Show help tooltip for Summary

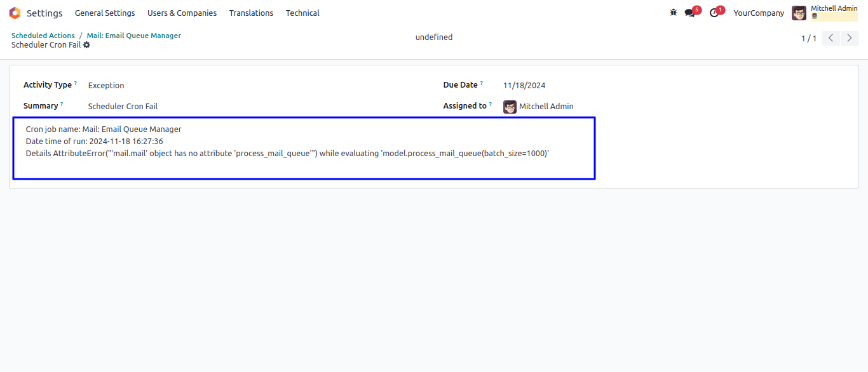pos(62,104)
